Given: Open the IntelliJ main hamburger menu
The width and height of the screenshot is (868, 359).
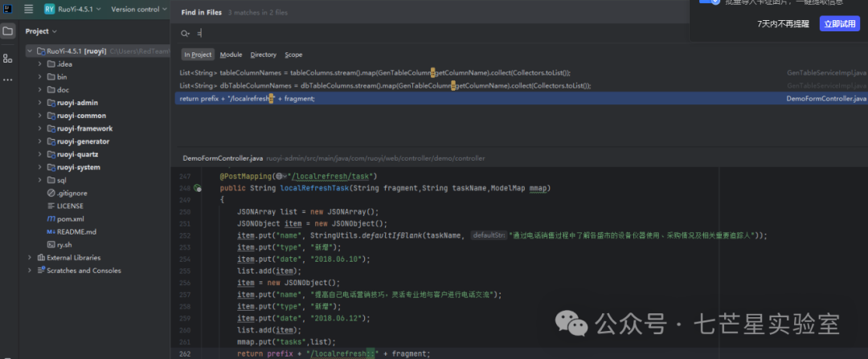Looking at the screenshot, I should [x=28, y=9].
